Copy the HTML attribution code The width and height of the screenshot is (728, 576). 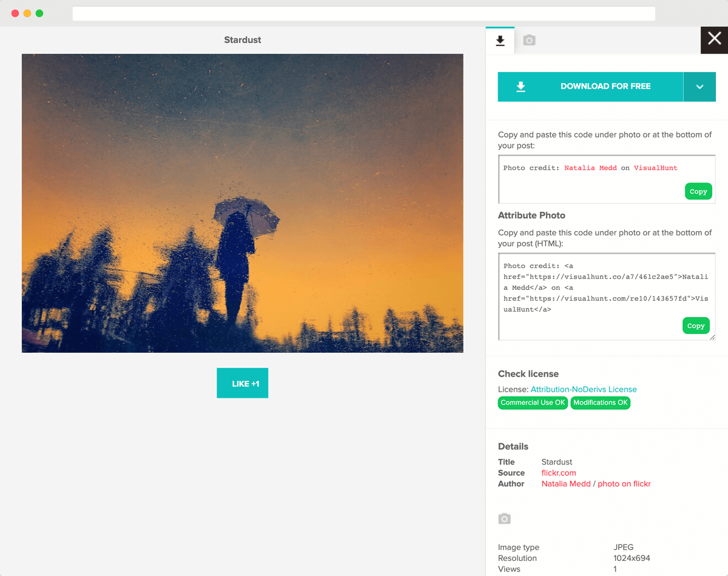click(x=695, y=326)
